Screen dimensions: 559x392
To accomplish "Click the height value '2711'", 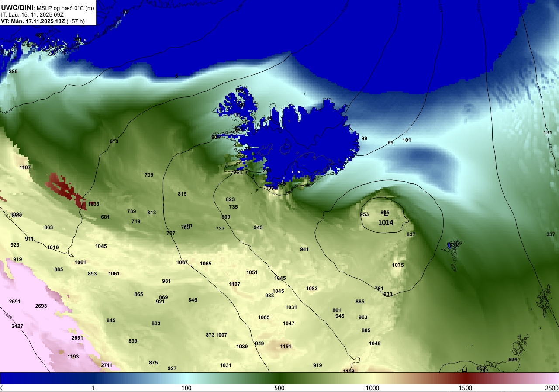I will [107, 365].
